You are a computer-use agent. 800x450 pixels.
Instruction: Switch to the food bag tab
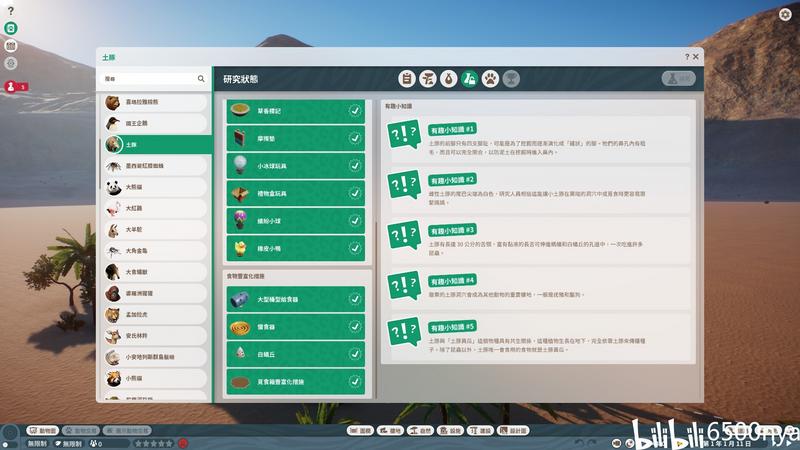[x=448, y=79]
